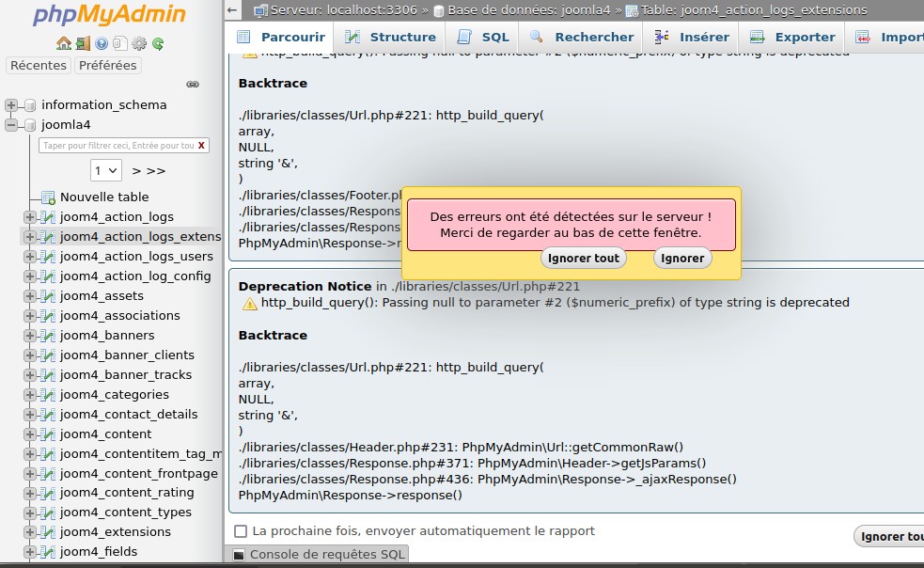This screenshot has width=924, height=568.
Task: Switch to the Structure tab
Action: pos(390,38)
